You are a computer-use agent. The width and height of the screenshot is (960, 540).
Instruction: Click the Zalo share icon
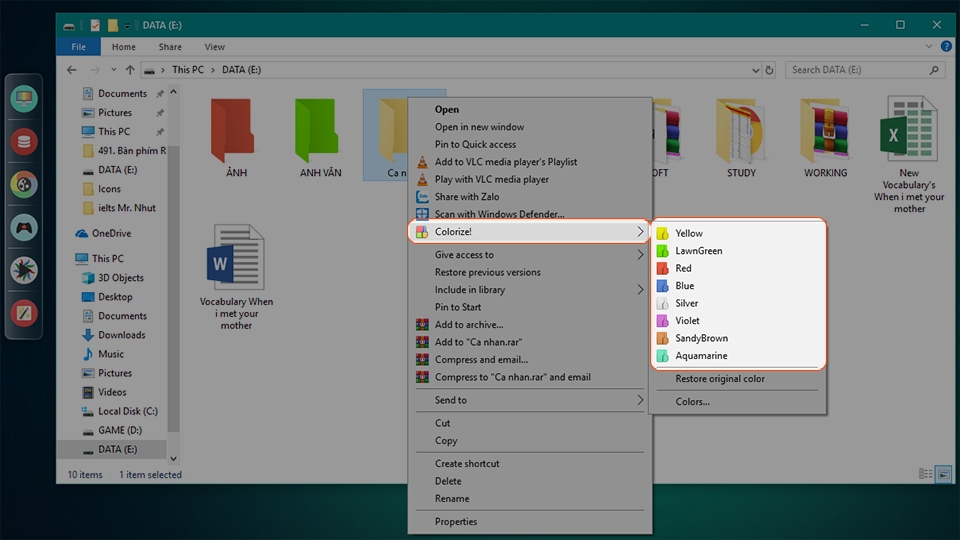click(x=422, y=197)
